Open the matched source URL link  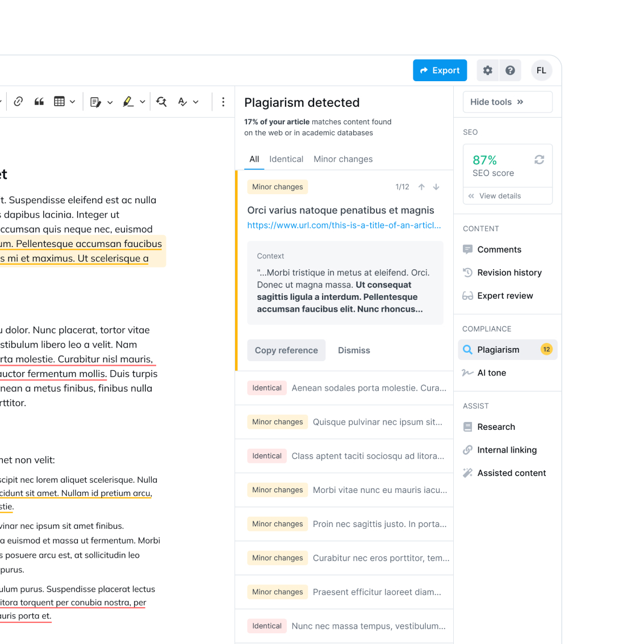click(x=344, y=225)
